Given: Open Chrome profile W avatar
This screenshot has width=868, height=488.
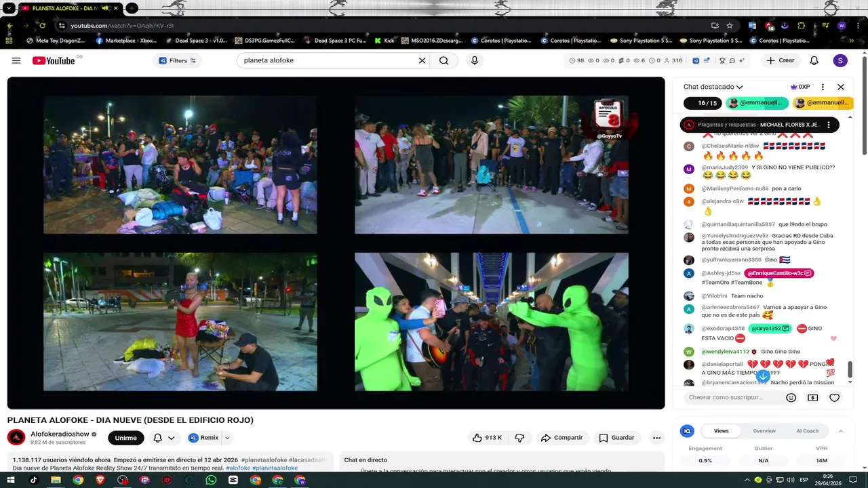Looking at the screenshot, I should click(x=842, y=26).
